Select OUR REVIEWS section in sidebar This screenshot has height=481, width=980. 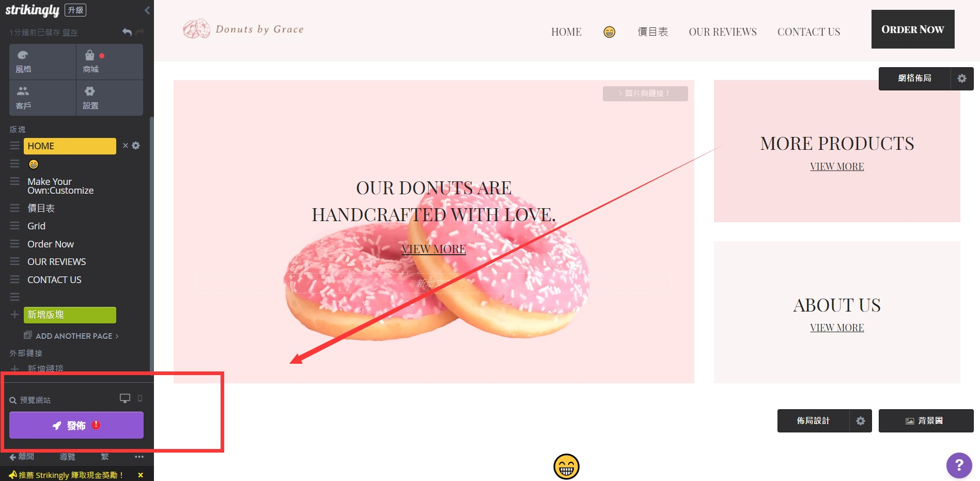tap(57, 262)
